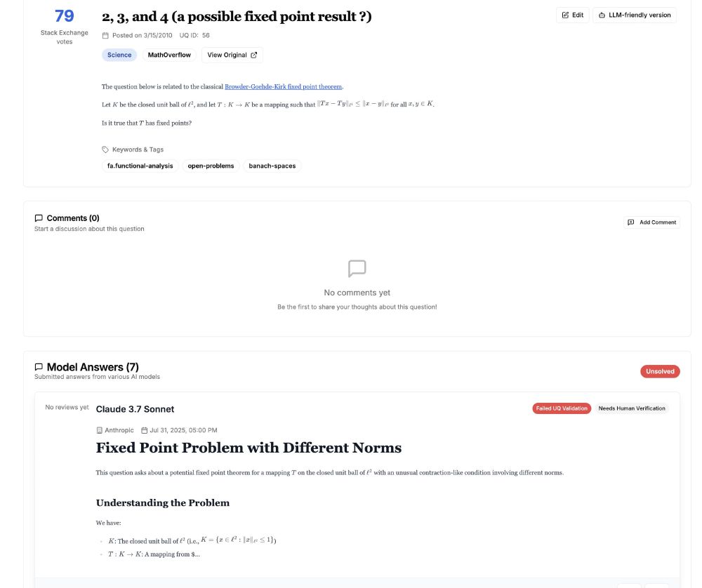Viewport: 702px width, 588px height.
Task: Click the speech bubble icon beside Comments heading
Action: [39, 218]
